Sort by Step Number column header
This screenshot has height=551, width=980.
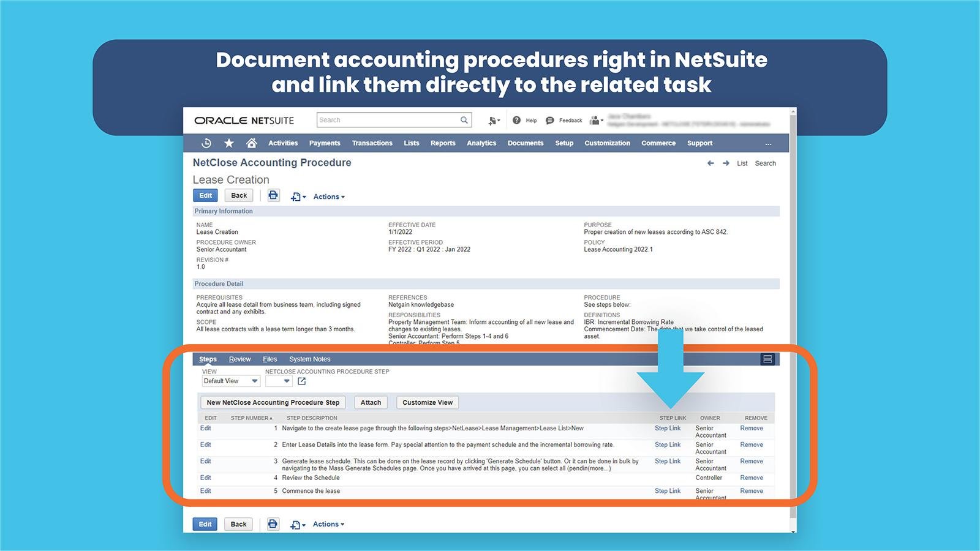[x=251, y=418]
